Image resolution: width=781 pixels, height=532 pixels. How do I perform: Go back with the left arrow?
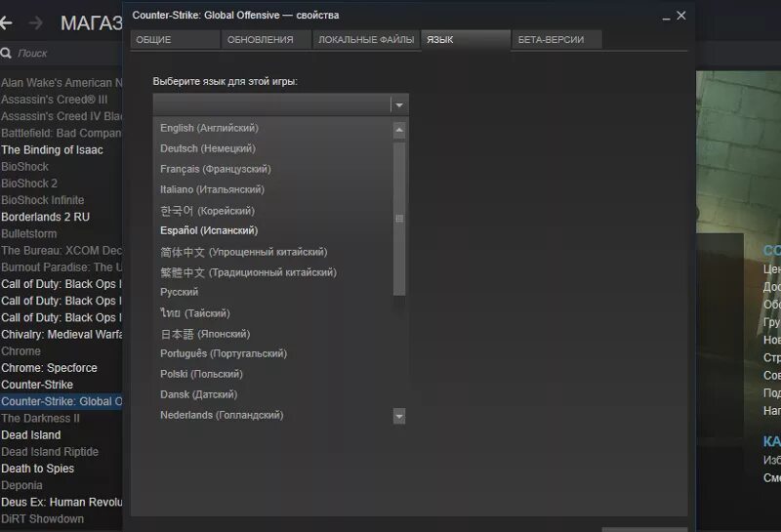tap(6, 22)
